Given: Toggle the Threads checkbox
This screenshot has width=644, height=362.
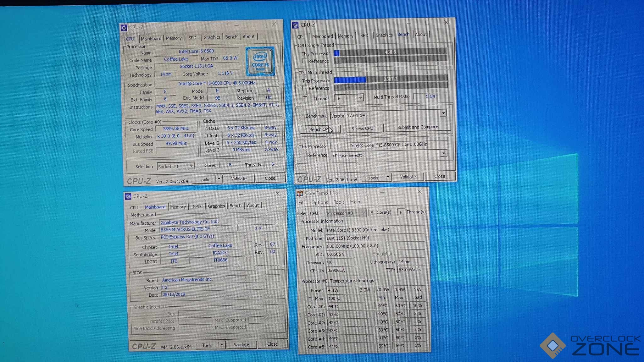Looking at the screenshot, I should pyautogui.click(x=304, y=98).
